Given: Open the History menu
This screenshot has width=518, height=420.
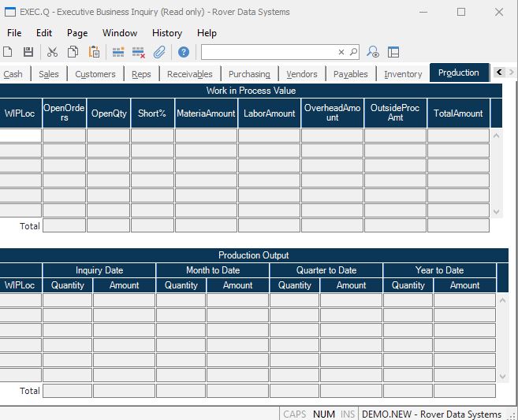Looking at the screenshot, I should [166, 33].
